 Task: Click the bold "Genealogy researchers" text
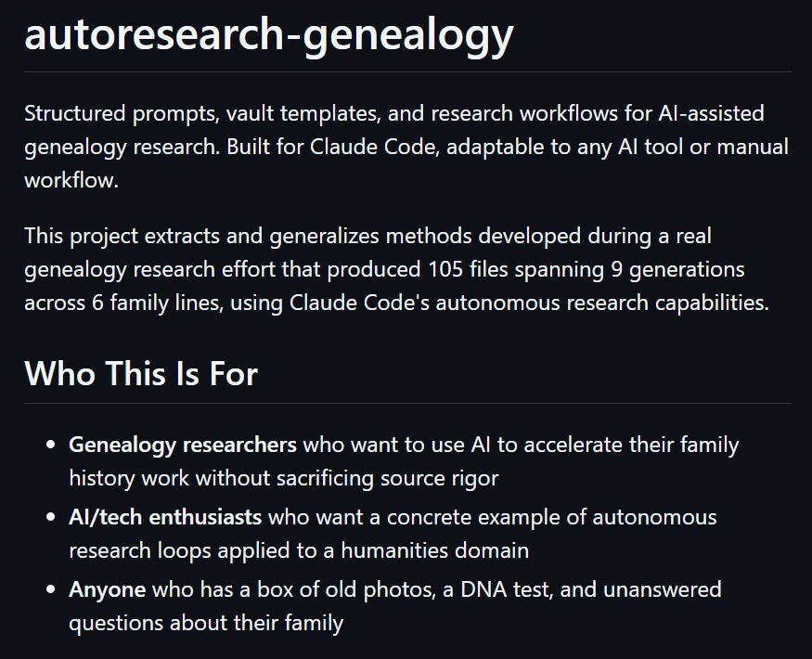click(182, 445)
